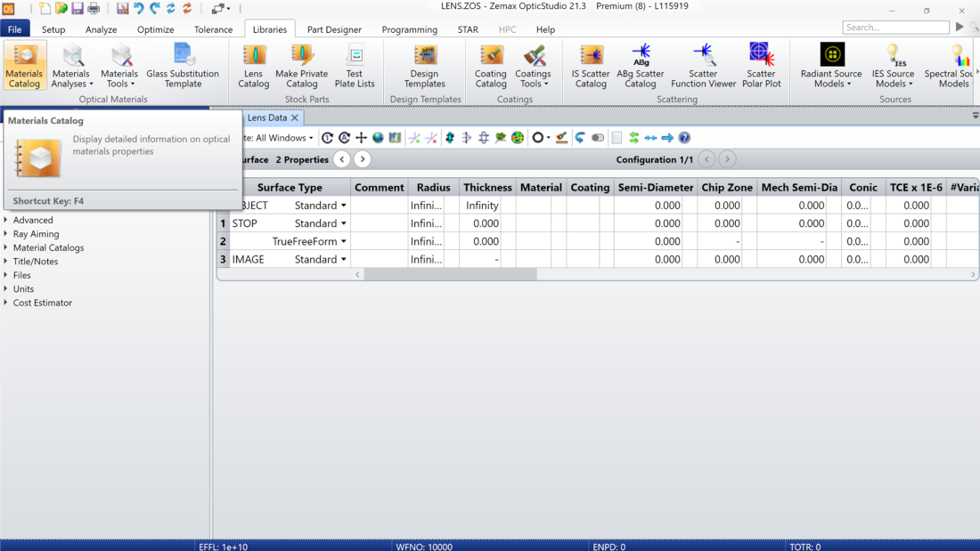980x551 pixels.
Task: Open the Scatter Polar Plot
Action: pyautogui.click(x=761, y=66)
